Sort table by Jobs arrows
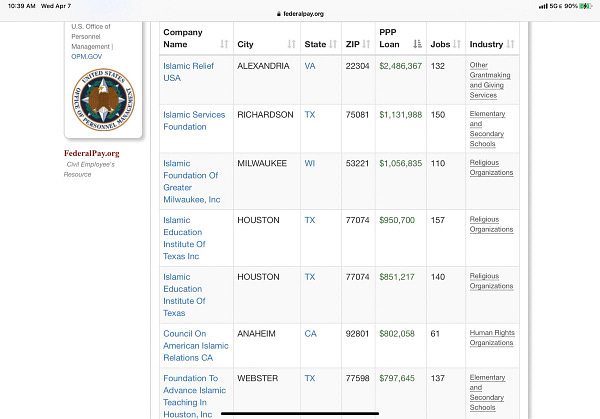Viewport: 600px width, 419px height. click(x=457, y=44)
